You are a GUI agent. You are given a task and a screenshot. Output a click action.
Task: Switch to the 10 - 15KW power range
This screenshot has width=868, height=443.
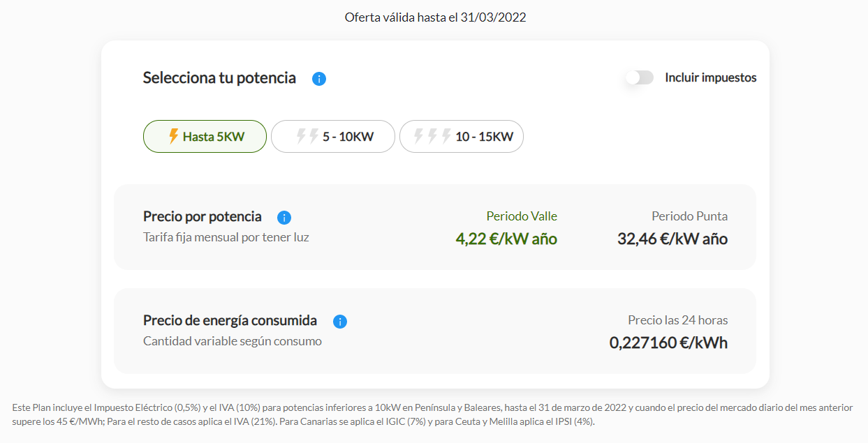click(x=462, y=136)
